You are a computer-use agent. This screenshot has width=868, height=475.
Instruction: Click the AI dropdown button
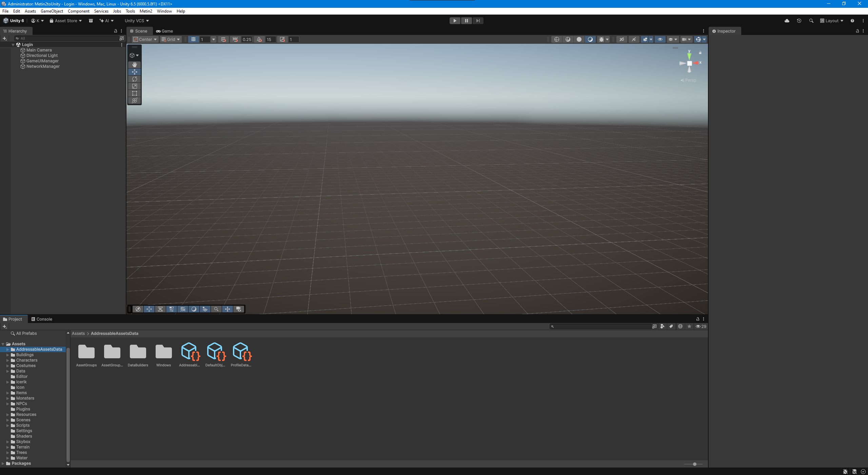106,21
